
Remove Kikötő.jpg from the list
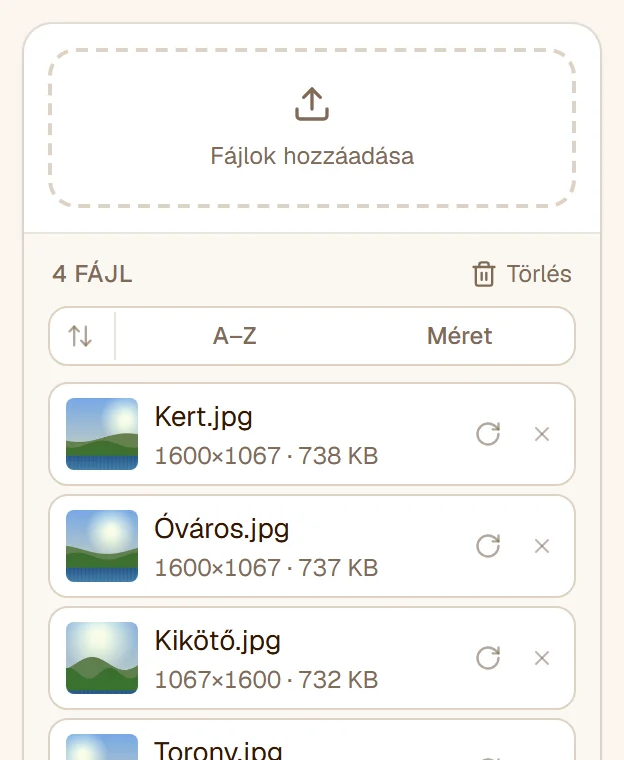point(542,658)
